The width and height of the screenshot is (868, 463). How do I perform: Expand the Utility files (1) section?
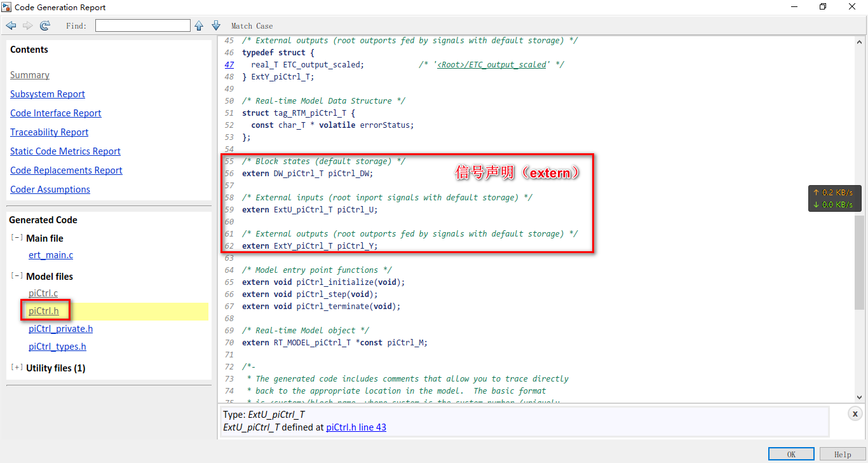click(16, 368)
